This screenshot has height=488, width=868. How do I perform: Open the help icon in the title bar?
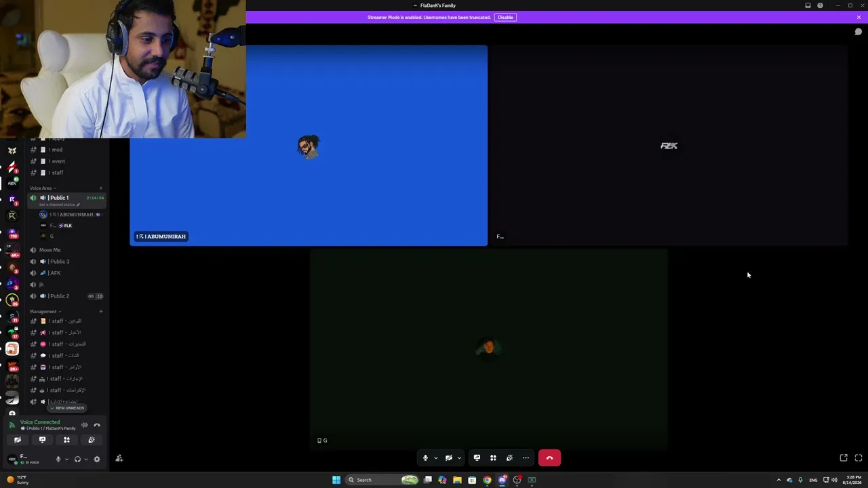(x=820, y=5)
